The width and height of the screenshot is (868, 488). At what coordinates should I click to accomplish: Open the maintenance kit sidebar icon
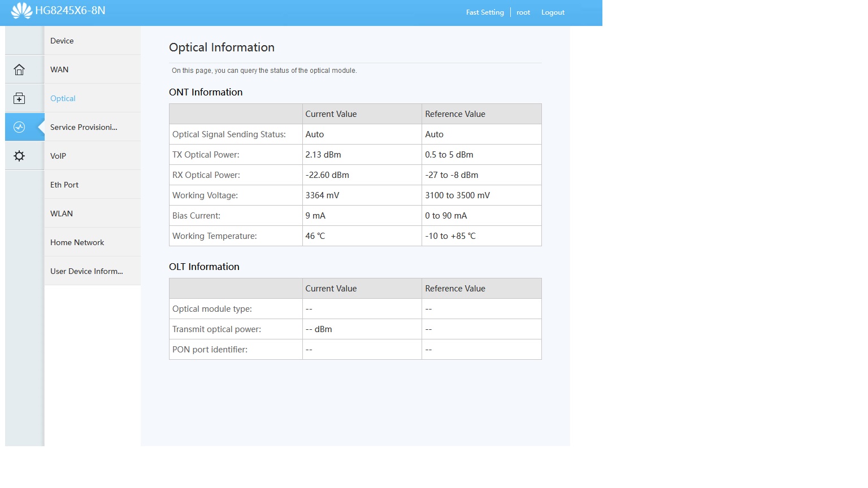19,98
